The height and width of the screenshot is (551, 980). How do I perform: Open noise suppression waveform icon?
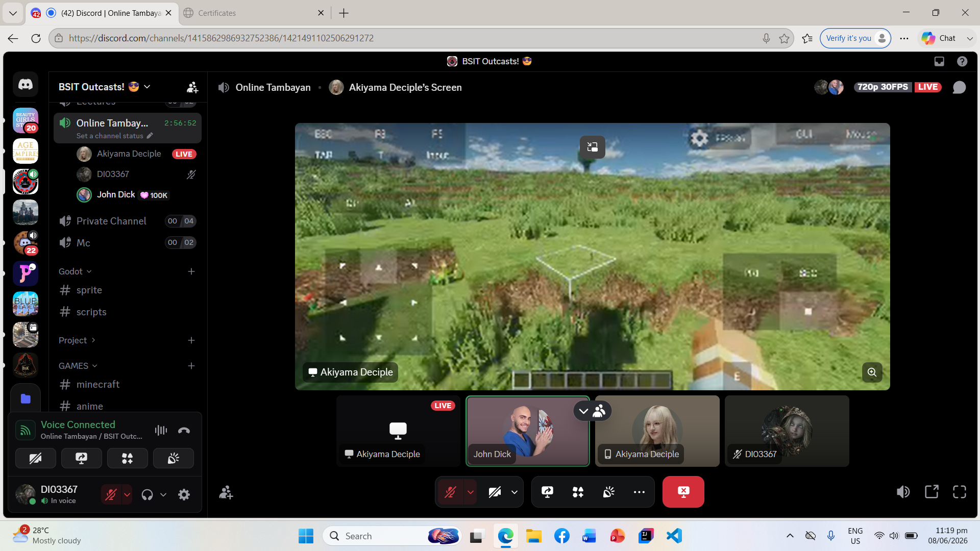(161, 430)
